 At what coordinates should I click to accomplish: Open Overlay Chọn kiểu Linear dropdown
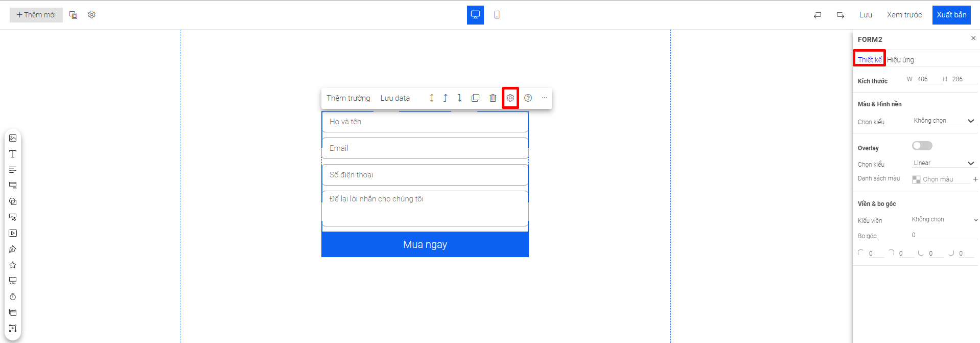(944, 163)
